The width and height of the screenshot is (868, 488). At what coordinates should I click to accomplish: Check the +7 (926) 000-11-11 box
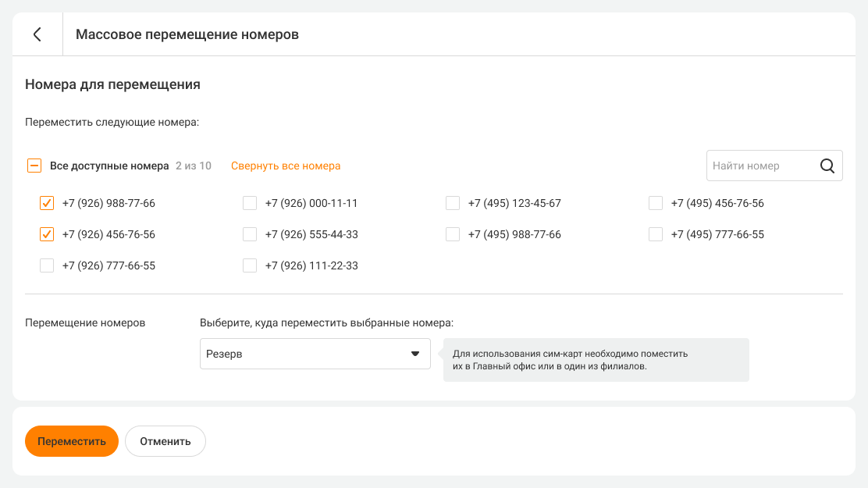pyautogui.click(x=250, y=203)
